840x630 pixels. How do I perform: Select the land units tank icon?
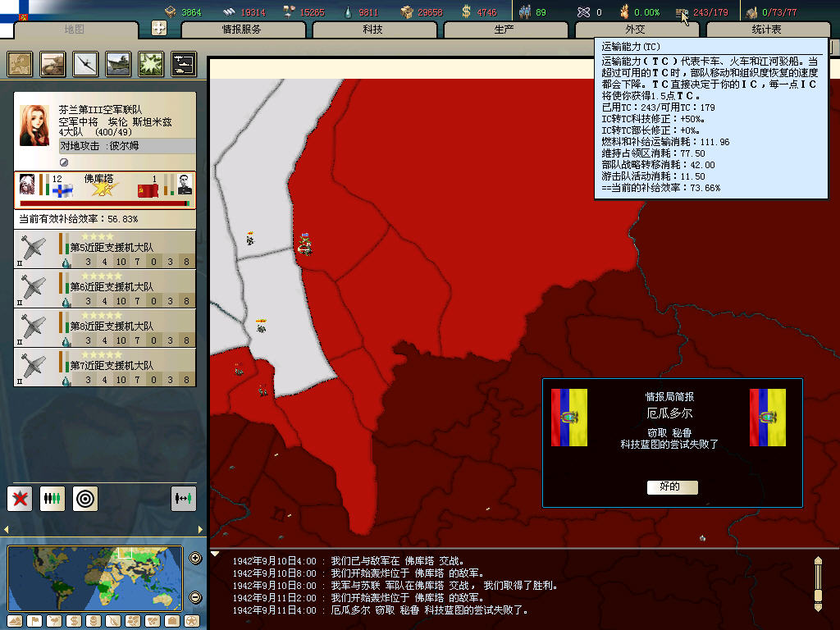pyautogui.click(x=52, y=64)
